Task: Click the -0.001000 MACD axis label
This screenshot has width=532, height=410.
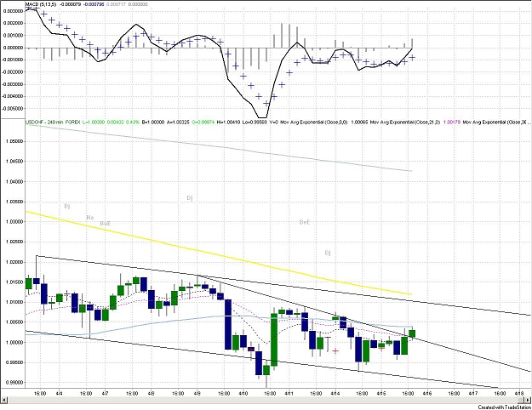Action: click(13, 60)
